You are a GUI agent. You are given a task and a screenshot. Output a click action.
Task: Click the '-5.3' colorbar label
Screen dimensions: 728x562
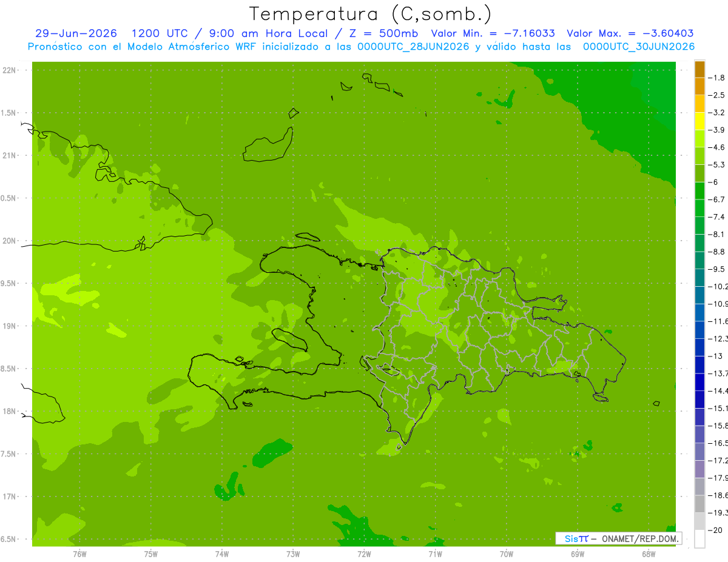(717, 164)
